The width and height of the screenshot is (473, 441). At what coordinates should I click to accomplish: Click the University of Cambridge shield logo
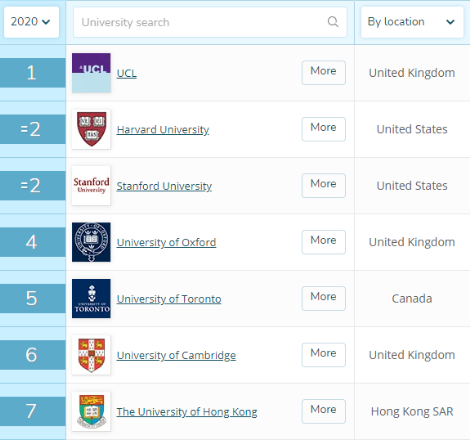pos(91,355)
